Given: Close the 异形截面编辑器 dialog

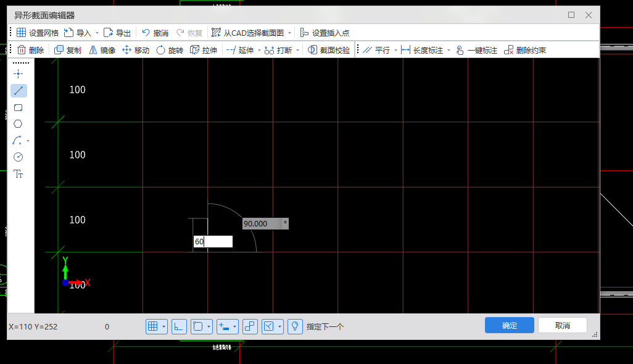Looking at the screenshot, I should coord(589,15).
